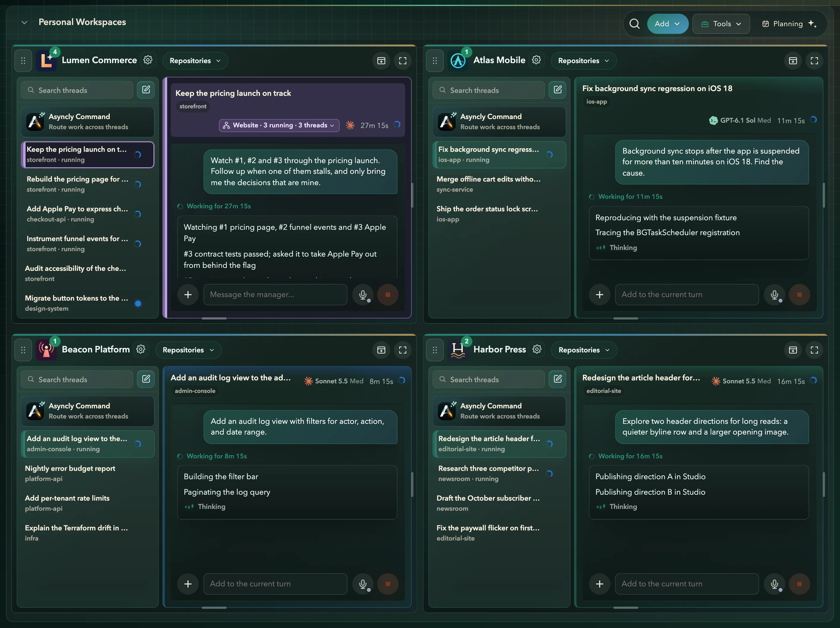The width and height of the screenshot is (840, 628).
Task: Select thread Add Apple Pay to express checkout
Action: coord(88,214)
